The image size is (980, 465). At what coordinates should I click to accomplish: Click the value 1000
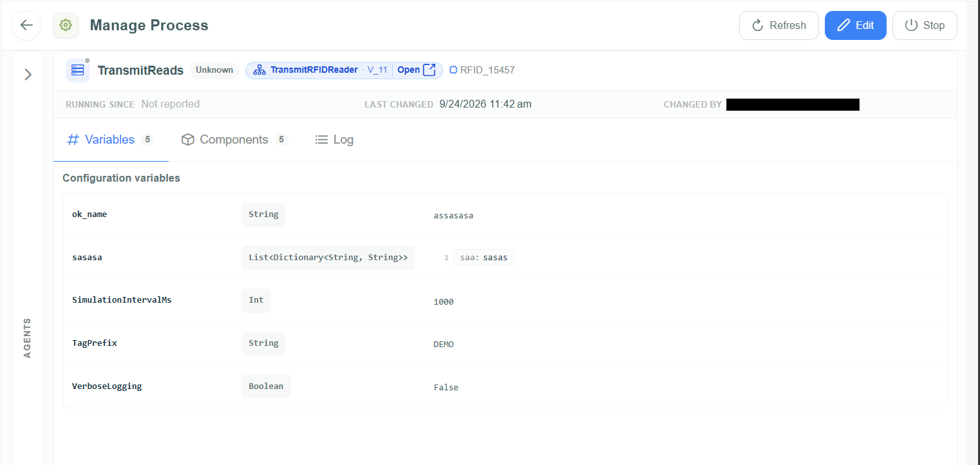(x=444, y=301)
